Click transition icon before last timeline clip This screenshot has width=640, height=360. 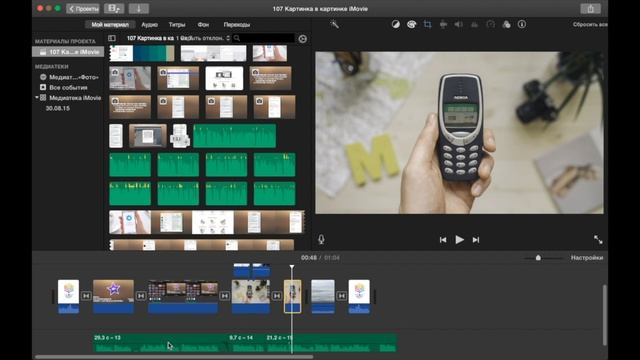point(342,296)
